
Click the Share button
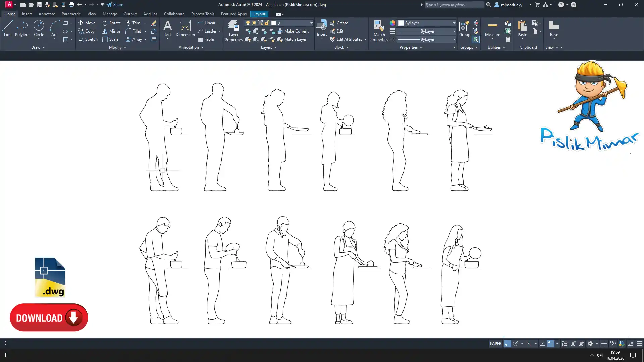point(115,5)
